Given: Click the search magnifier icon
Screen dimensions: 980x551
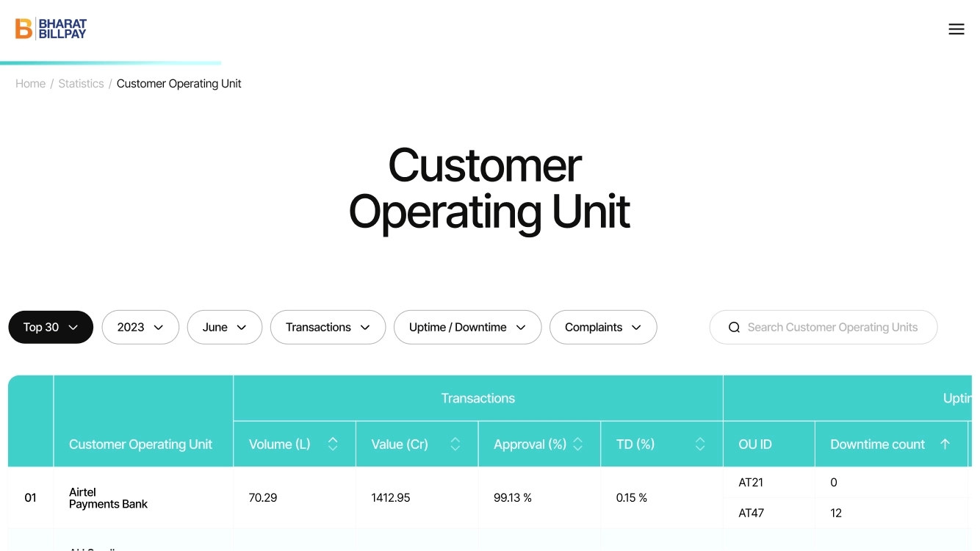Looking at the screenshot, I should coord(734,328).
